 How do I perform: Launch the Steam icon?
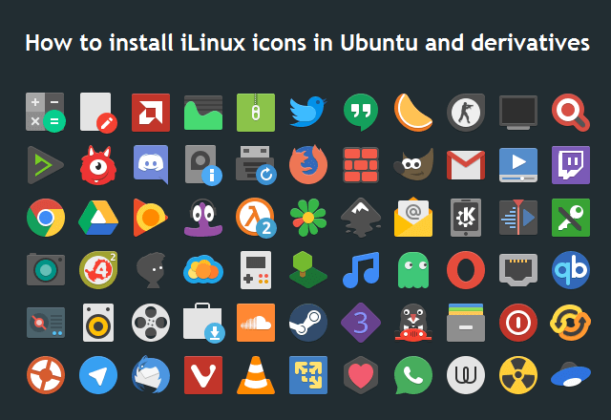[x=308, y=323]
